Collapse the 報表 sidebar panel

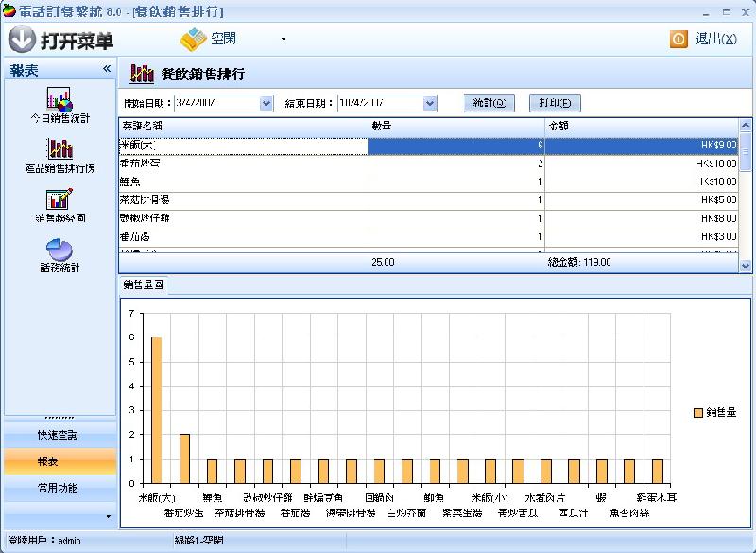pyautogui.click(x=107, y=70)
